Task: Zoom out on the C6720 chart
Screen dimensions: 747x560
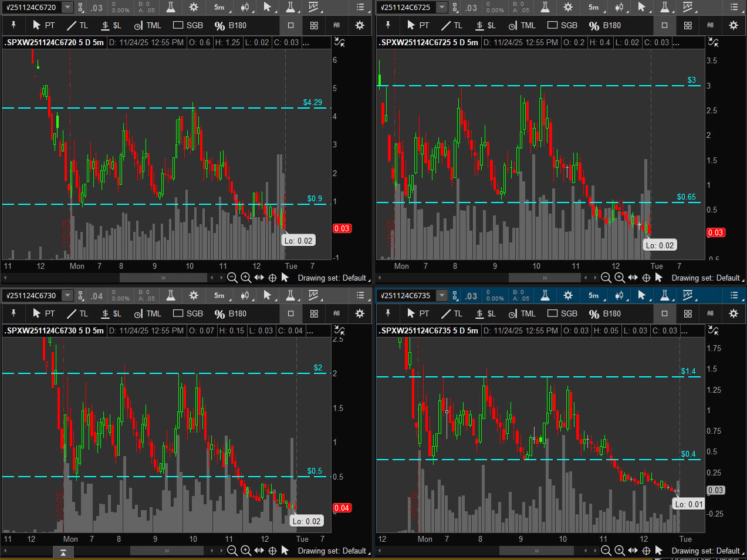Action: pos(232,278)
